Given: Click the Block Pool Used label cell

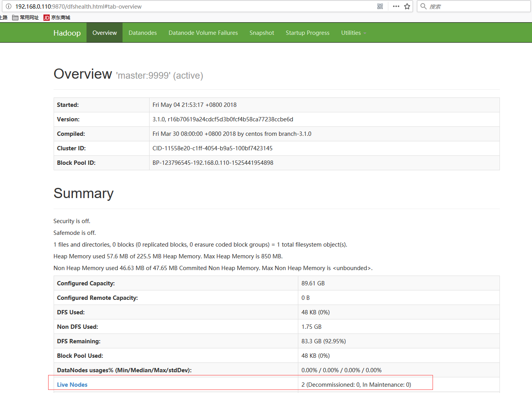Looking at the screenshot, I should click(x=176, y=356).
